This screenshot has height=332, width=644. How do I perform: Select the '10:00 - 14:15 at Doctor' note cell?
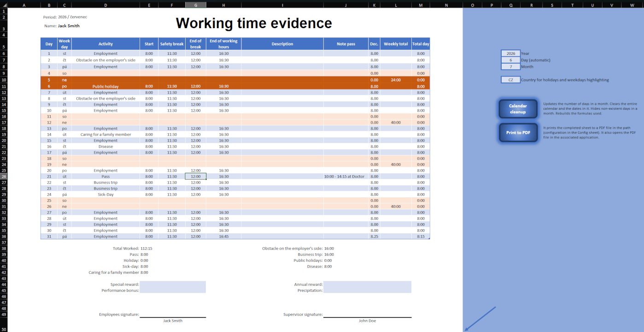click(346, 177)
